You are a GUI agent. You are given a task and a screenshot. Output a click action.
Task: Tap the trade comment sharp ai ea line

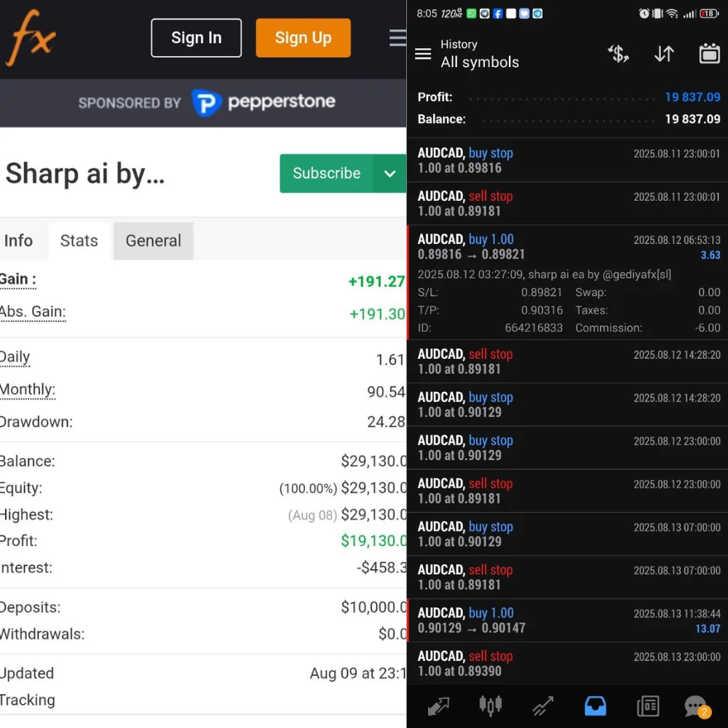tap(544, 274)
